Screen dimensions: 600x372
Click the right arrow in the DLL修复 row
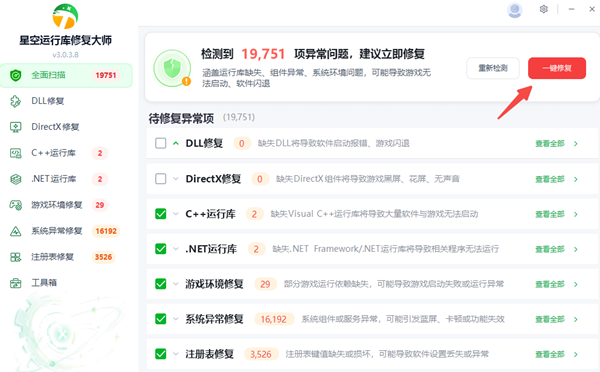(576, 144)
